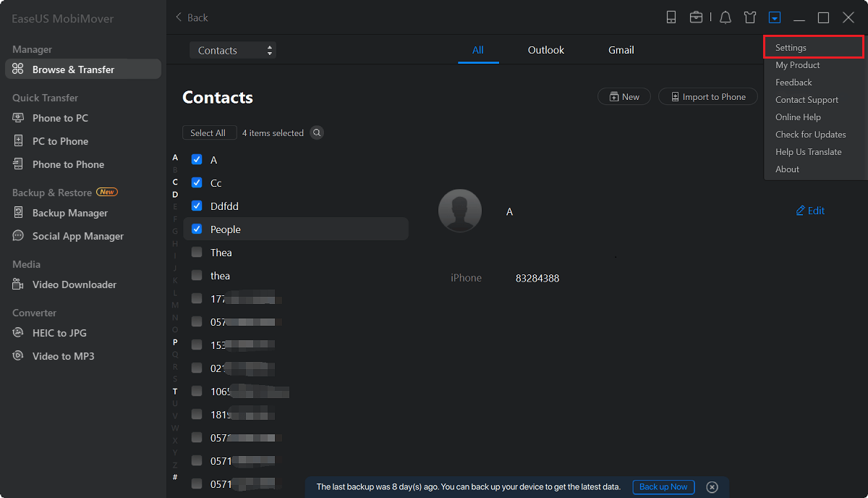Jump to letter T in alphabet index
This screenshot has height=498, width=868.
pyautogui.click(x=175, y=392)
